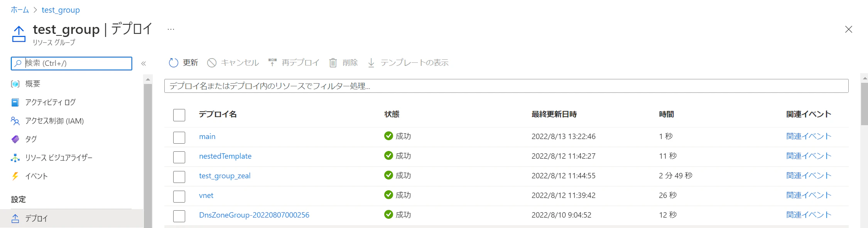This screenshot has width=868, height=228.
Task: Sort by 時間 column header
Action: coord(666,114)
